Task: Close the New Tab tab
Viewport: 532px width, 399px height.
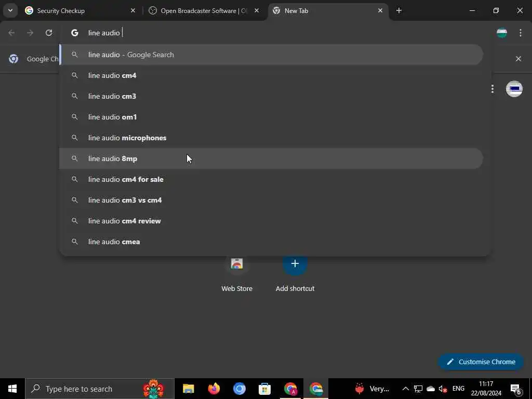Action: click(380, 11)
